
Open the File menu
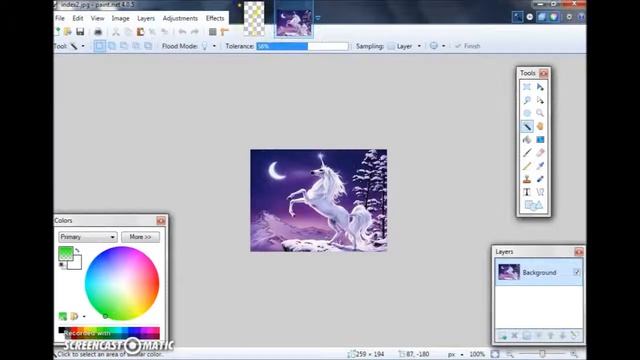[60, 18]
